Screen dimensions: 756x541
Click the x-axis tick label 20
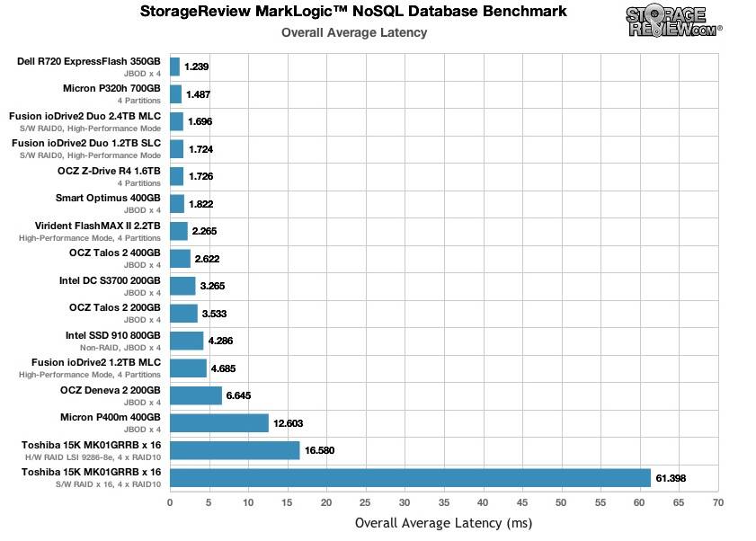click(x=326, y=502)
